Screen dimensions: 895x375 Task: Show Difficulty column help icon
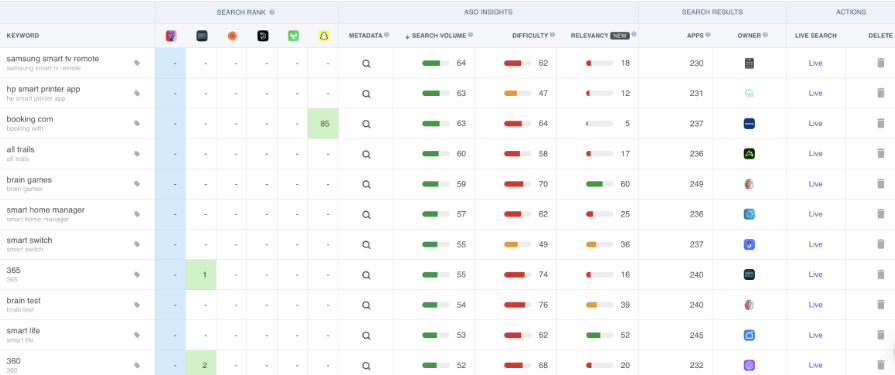coord(553,35)
